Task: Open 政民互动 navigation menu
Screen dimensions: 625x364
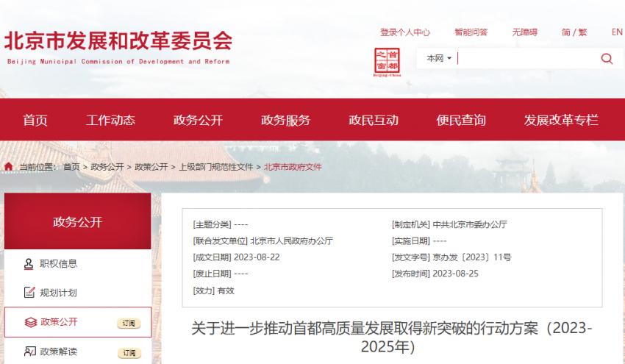Action: pos(374,120)
